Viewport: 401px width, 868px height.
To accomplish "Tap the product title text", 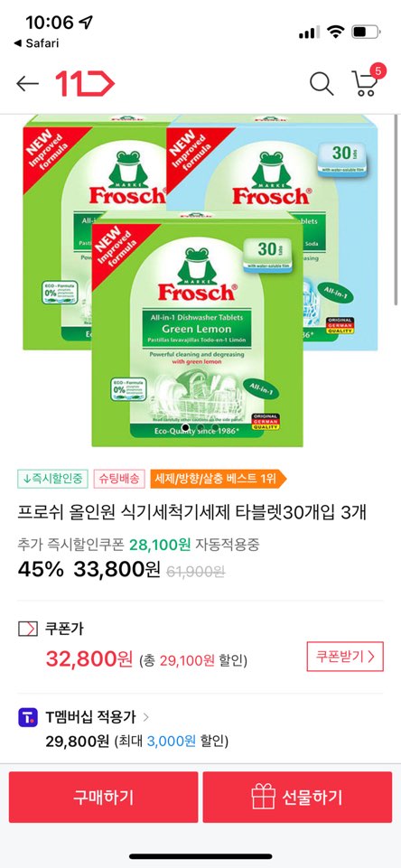I will [x=191, y=512].
